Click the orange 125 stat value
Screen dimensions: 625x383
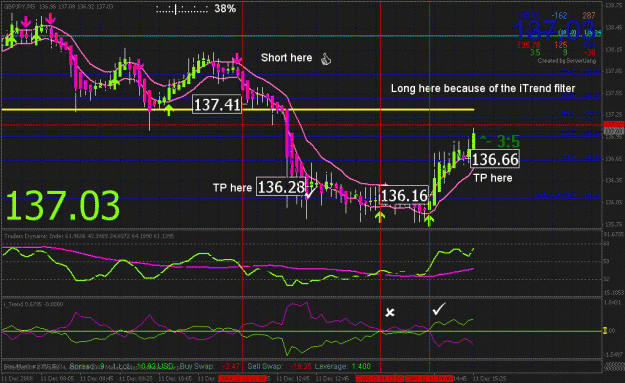[560, 45]
